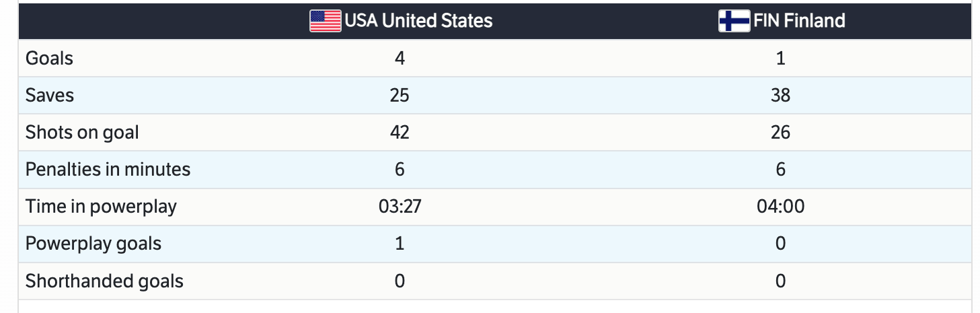Select Finland's goals value 1

[780, 59]
